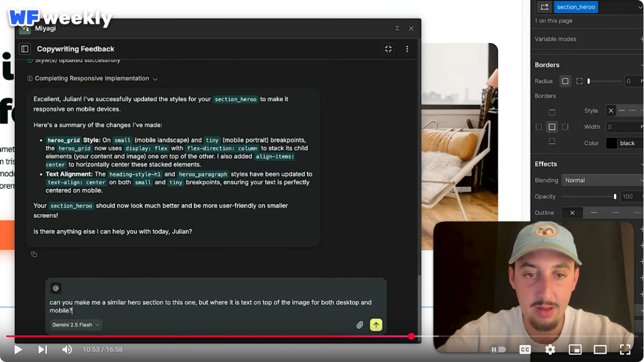
Task: Send the message with the yellow arrow button
Action: tap(376, 325)
